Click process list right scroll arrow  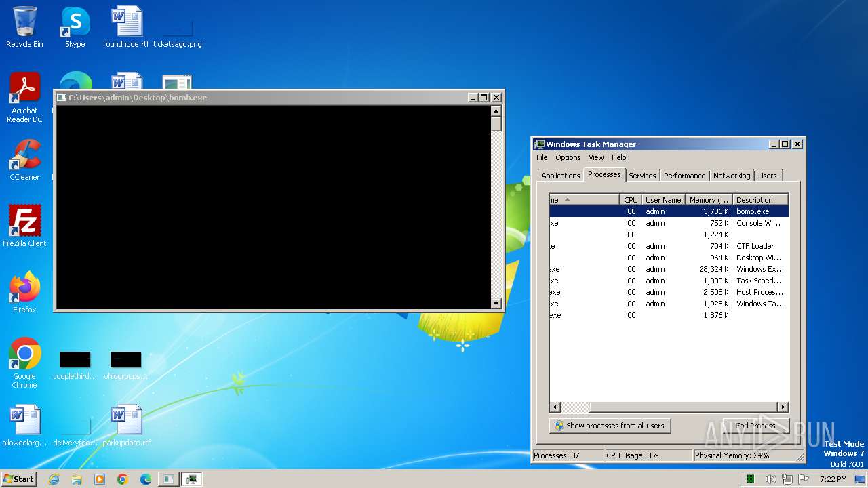(x=783, y=407)
